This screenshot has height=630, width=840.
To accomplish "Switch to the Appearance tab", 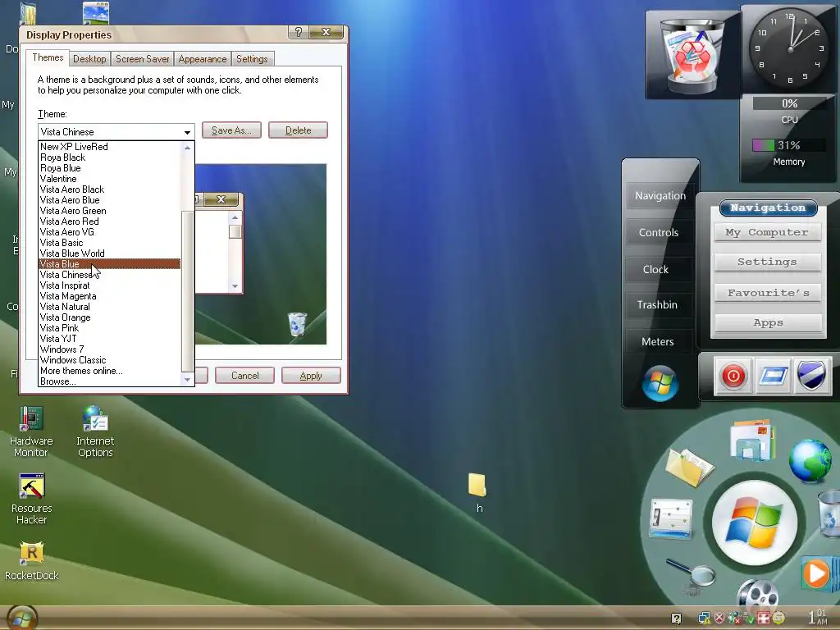I will click(203, 59).
